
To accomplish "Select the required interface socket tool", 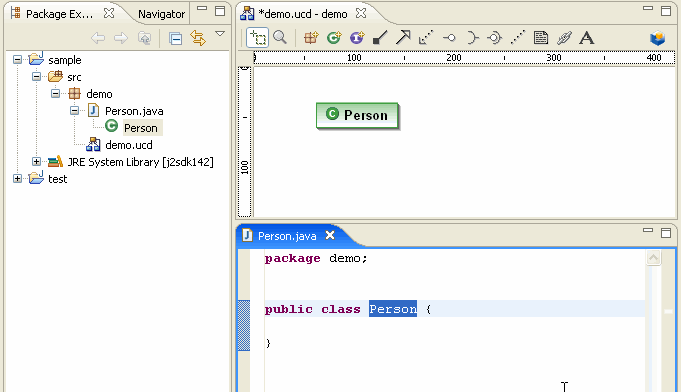I will click(x=472, y=38).
